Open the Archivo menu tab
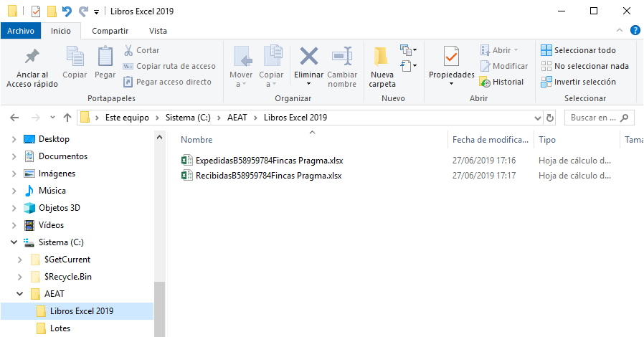644x337 pixels. [x=21, y=31]
